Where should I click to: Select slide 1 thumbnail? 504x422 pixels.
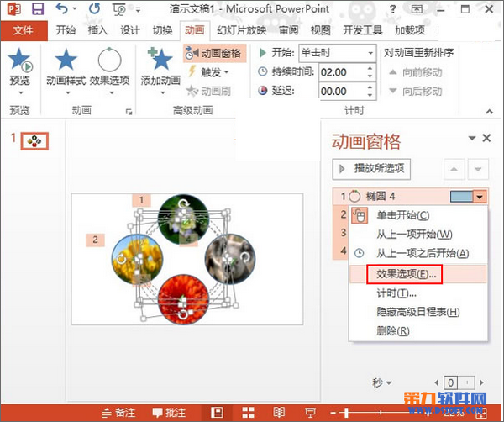pyautogui.click(x=34, y=141)
